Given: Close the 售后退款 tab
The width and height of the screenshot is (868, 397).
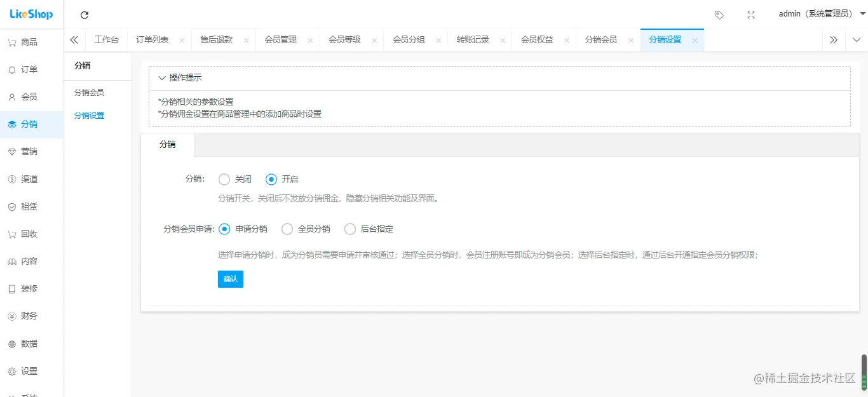Looking at the screenshot, I should coord(246,40).
